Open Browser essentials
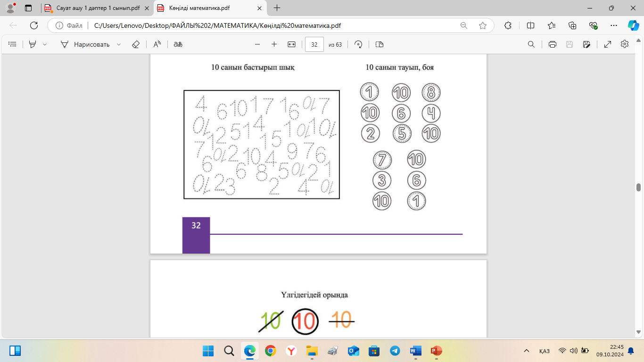The width and height of the screenshot is (644, 362). (x=594, y=25)
